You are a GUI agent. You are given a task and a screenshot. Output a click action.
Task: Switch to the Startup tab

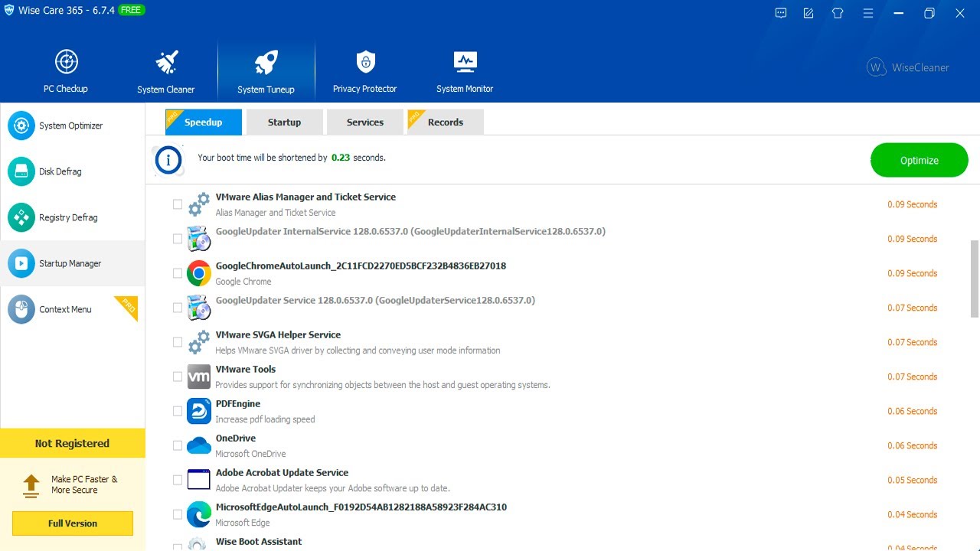tap(284, 122)
